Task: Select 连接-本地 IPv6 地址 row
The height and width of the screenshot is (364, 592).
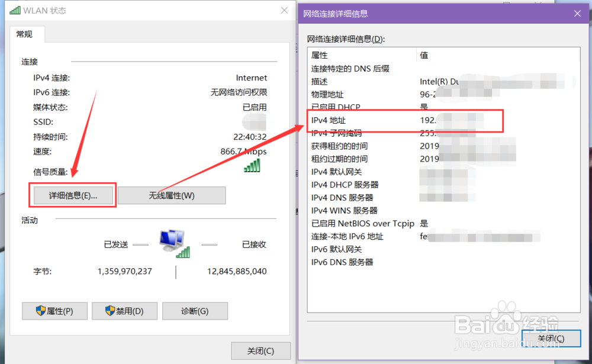Action: pos(443,236)
